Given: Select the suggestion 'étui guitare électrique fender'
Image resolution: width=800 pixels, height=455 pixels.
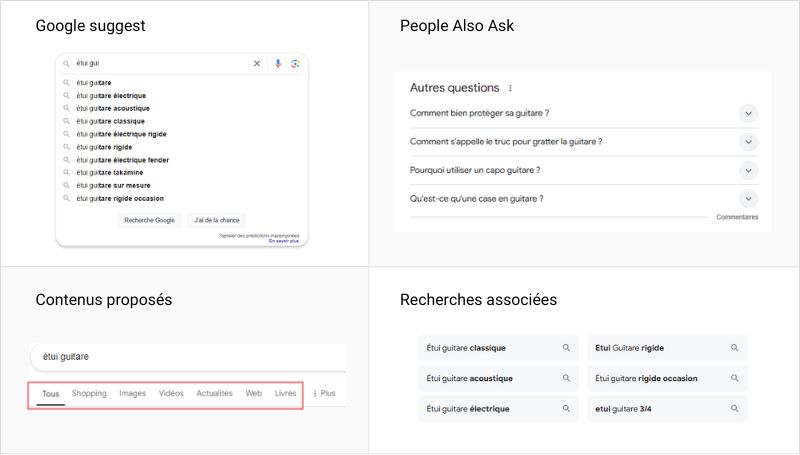Looking at the screenshot, I should pos(122,160).
